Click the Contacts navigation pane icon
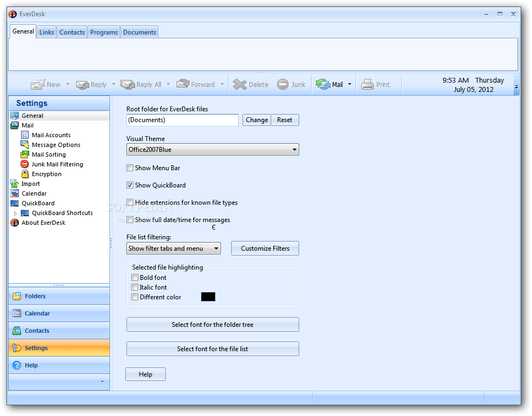 click(x=17, y=331)
